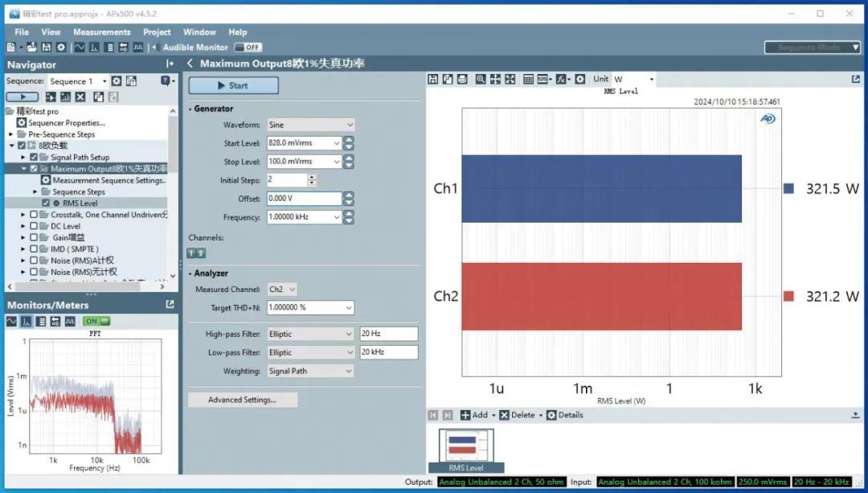
Task: Open Advanced Settings
Action: (x=243, y=400)
